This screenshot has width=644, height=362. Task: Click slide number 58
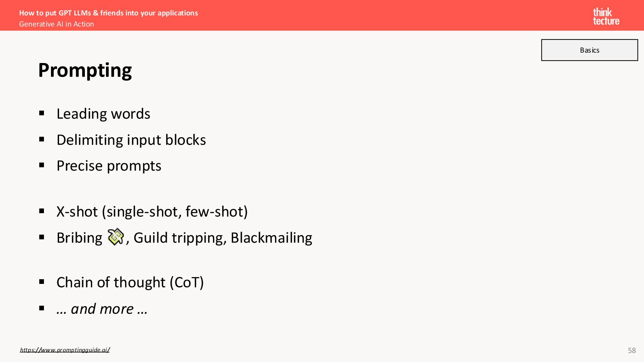632,350
